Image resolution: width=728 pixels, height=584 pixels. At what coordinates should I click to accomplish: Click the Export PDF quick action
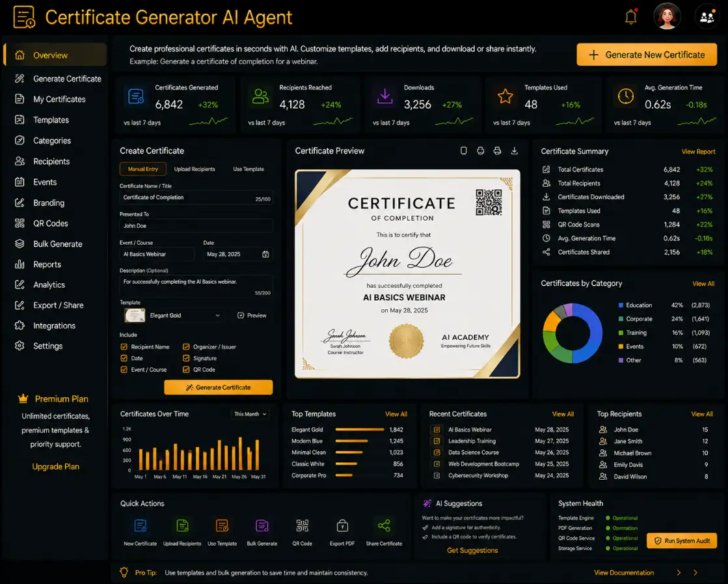pyautogui.click(x=342, y=531)
